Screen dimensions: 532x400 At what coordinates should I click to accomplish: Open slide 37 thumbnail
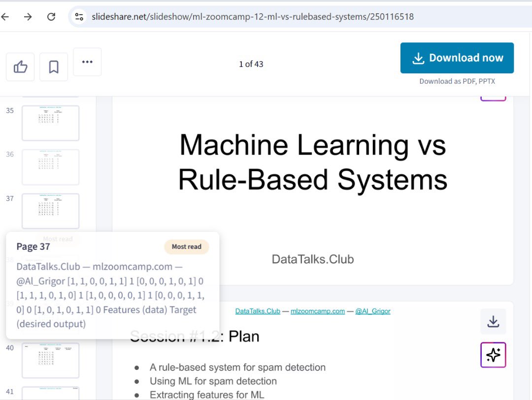coord(51,211)
